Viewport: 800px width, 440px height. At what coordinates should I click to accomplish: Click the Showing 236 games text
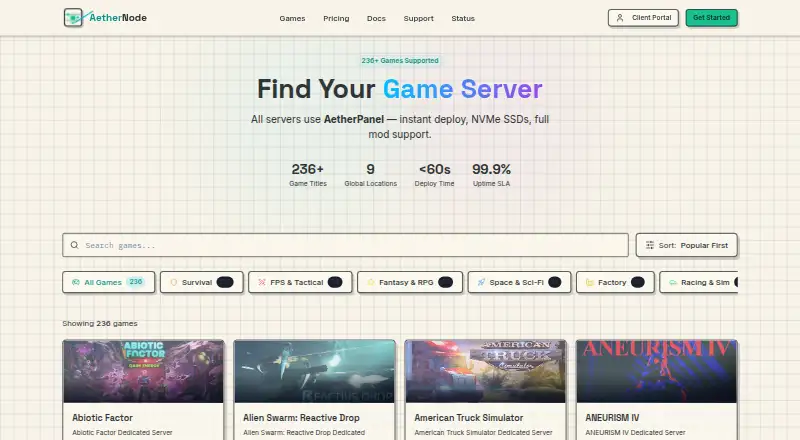pos(100,323)
